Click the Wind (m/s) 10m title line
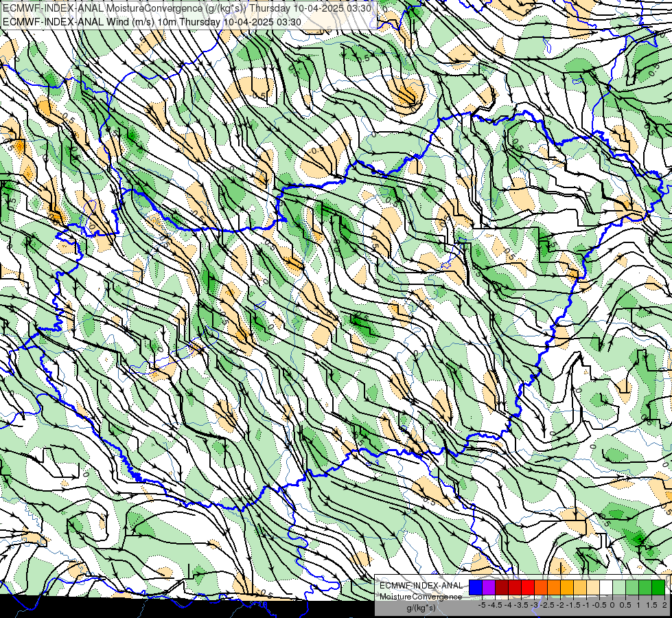 pos(152,21)
